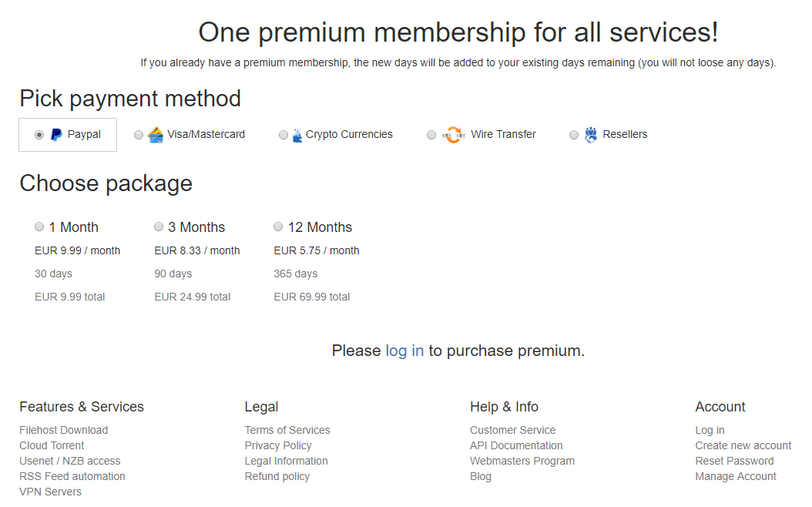Pick the 1 Month package option
812x507 pixels.
39,227
